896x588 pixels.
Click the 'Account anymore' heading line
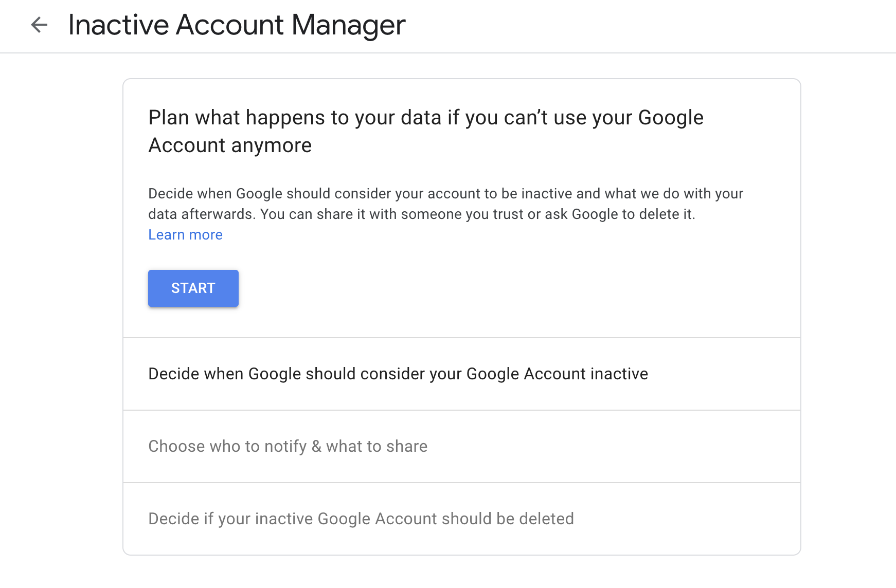coord(230,145)
